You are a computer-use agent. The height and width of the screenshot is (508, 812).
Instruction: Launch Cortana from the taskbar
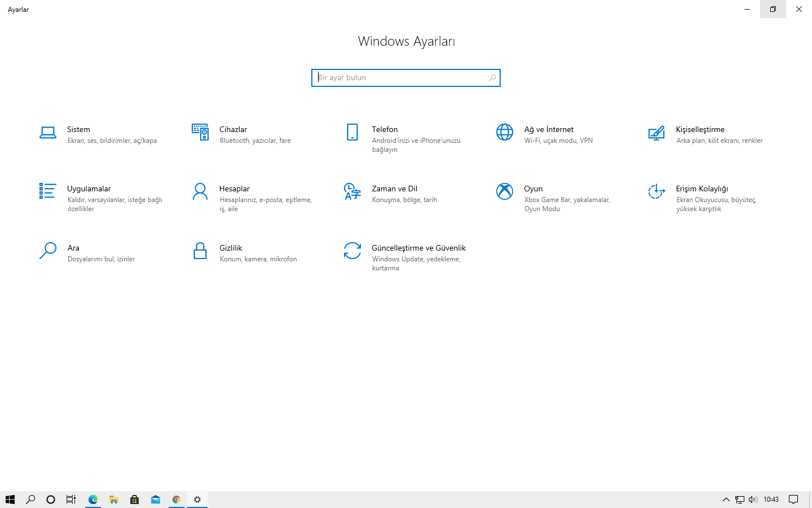(x=51, y=500)
